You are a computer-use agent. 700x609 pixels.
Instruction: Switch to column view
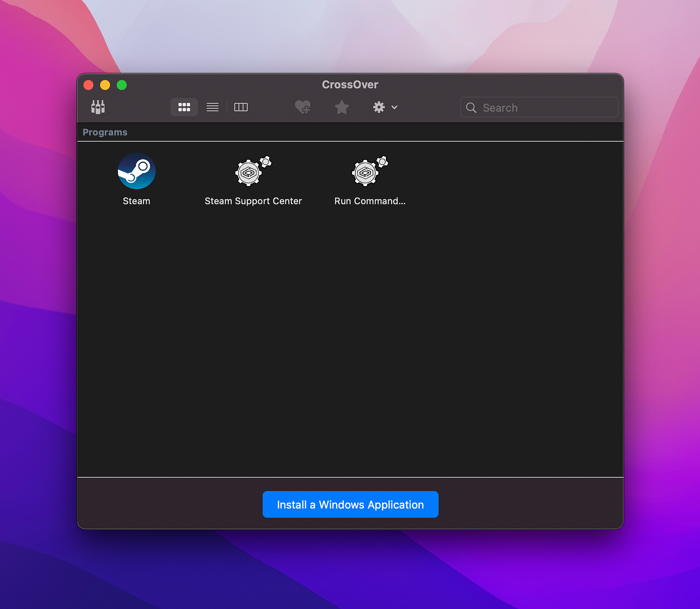point(241,107)
